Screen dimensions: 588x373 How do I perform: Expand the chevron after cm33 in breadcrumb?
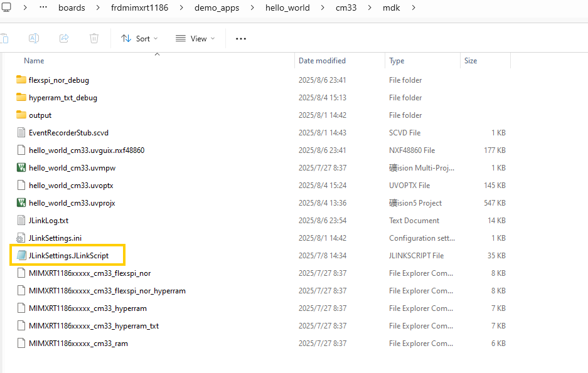(x=370, y=8)
